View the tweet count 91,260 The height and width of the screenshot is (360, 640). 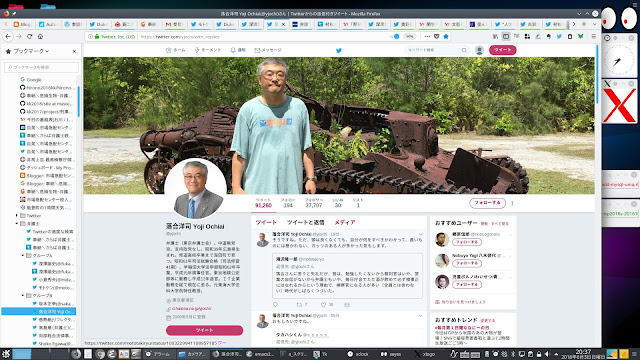click(263, 203)
